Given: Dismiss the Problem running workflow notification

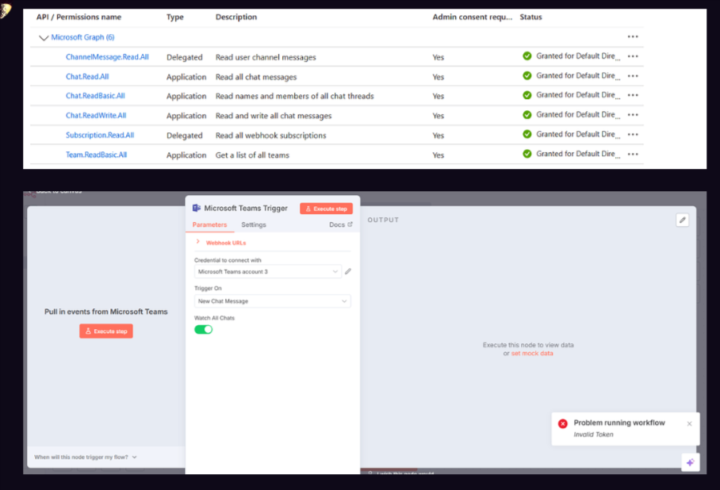Looking at the screenshot, I should click(x=689, y=423).
